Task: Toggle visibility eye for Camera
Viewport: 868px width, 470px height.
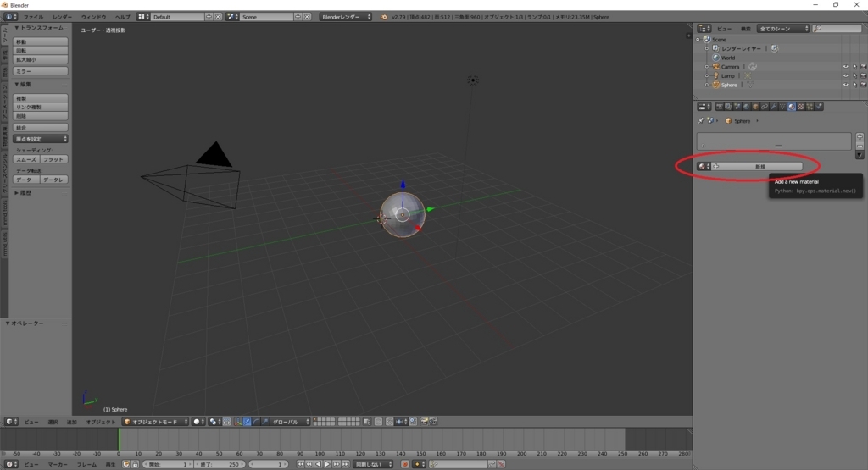Action: (x=845, y=66)
